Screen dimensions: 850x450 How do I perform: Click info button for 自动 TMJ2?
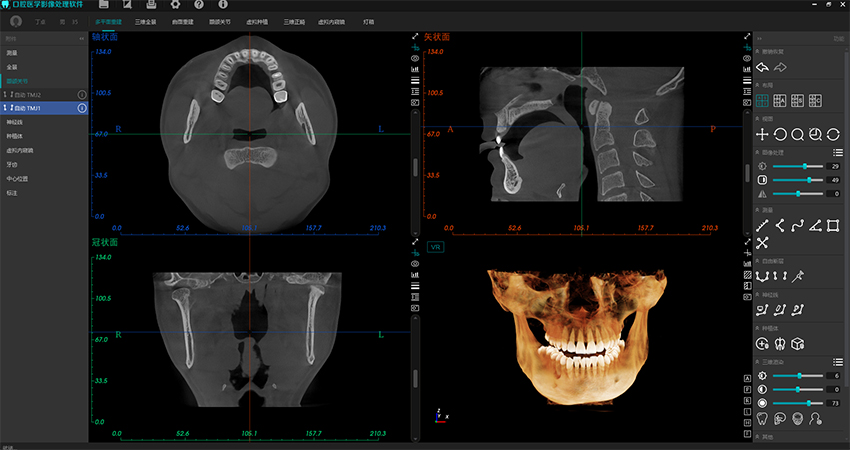click(x=81, y=94)
